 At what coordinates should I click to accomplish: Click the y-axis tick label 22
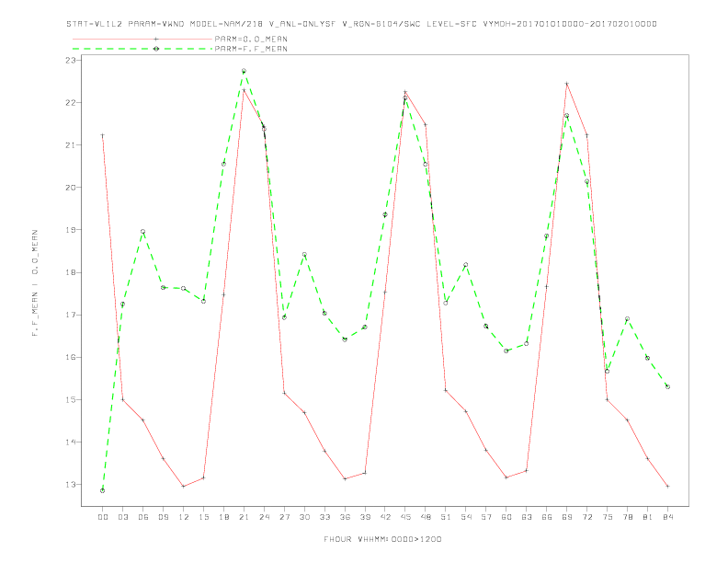coord(71,102)
